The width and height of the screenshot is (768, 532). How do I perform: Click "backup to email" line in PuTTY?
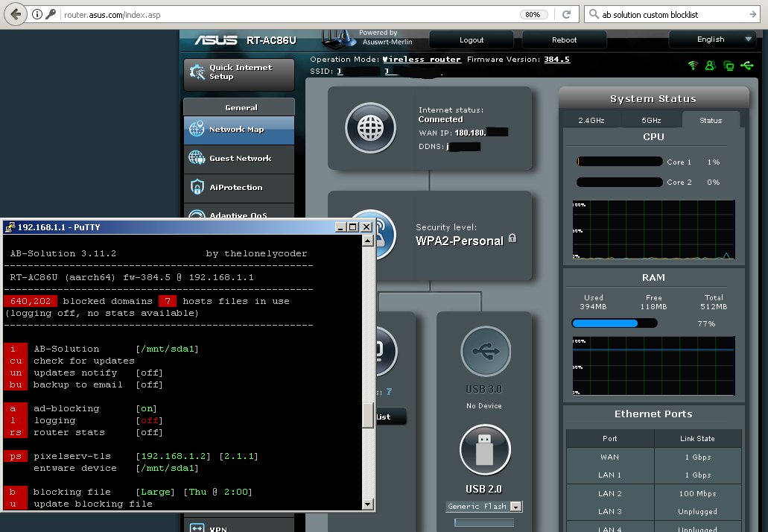click(78, 384)
